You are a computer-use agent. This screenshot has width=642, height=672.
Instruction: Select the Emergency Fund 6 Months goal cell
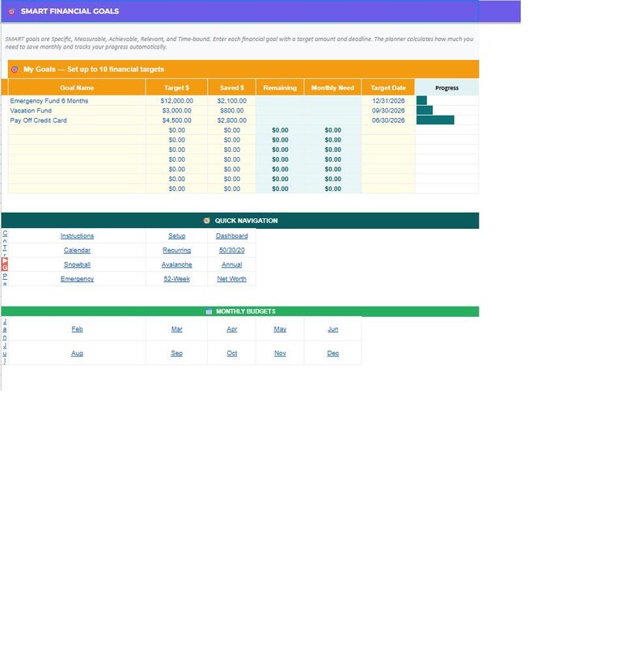pyautogui.click(x=77, y=101)
